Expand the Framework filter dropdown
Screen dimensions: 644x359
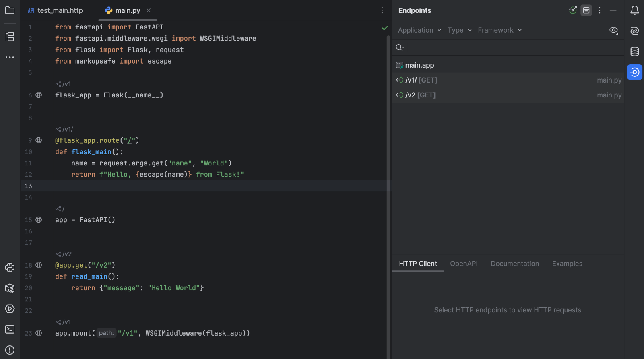(x=500, y=30)
